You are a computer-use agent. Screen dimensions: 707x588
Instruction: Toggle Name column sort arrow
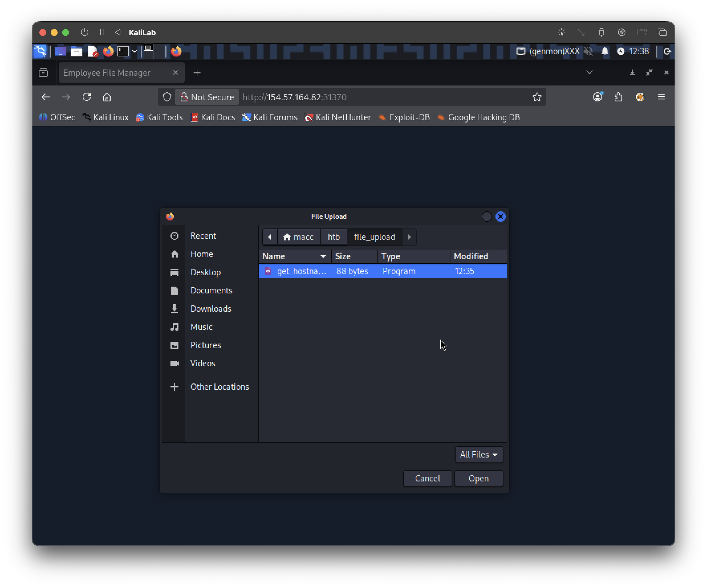coord(323,257)
